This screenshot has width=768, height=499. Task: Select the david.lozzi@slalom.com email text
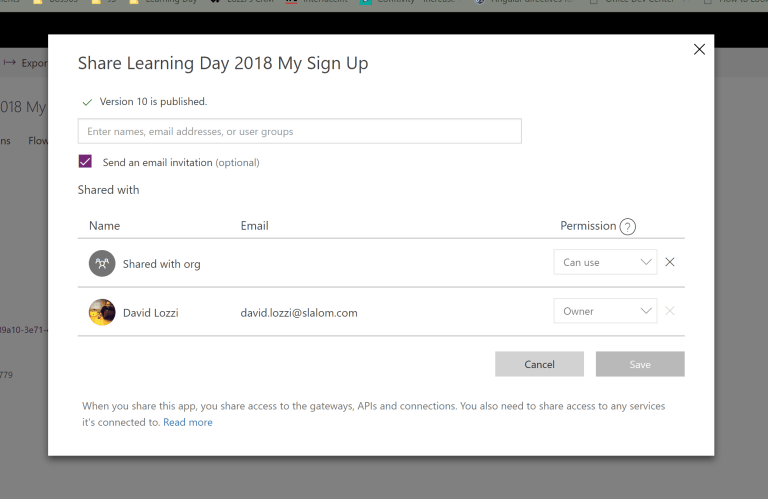click(x=299, y=313)
